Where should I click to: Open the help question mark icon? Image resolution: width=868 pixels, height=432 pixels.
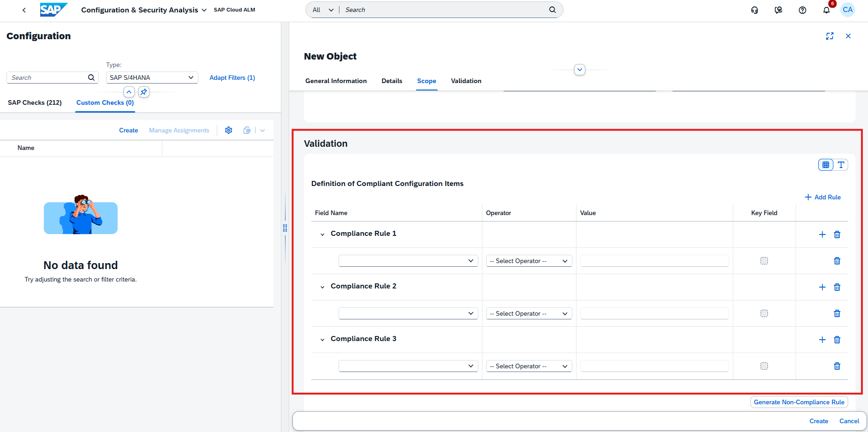[803, 10]
